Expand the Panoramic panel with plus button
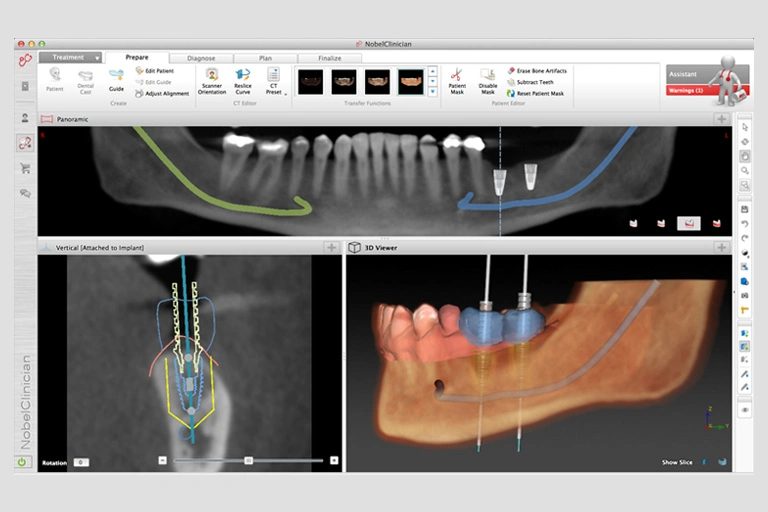The width and height of the screenshot is (768, 512). [721, 119]
